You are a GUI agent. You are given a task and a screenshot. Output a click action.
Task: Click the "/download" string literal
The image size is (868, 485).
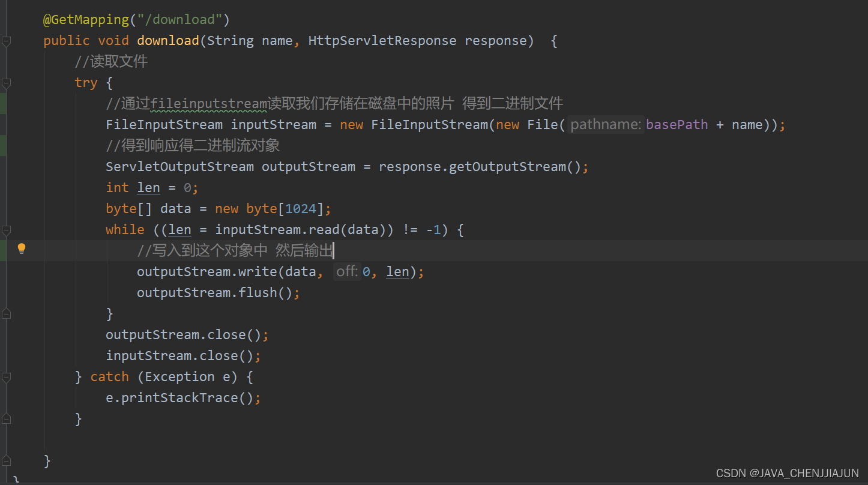click(179, 20)
